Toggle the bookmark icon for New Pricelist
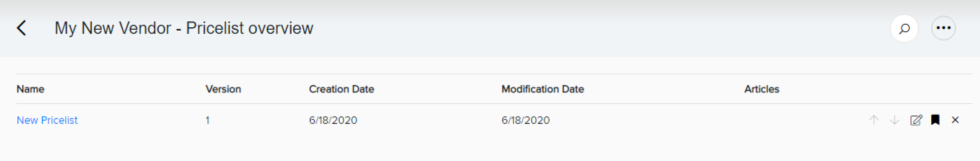The height and width of the screenshot is (161, 980). pos(936,120)
